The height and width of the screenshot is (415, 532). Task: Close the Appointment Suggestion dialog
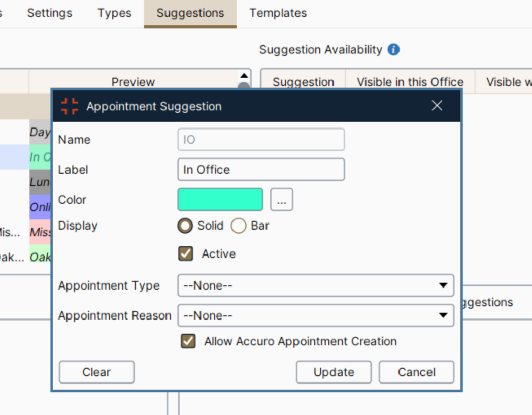[437, 106]
